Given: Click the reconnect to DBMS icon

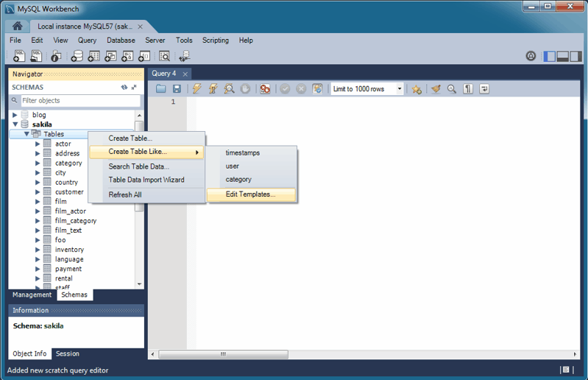Looking at the screenshot, I should (184, 56).
